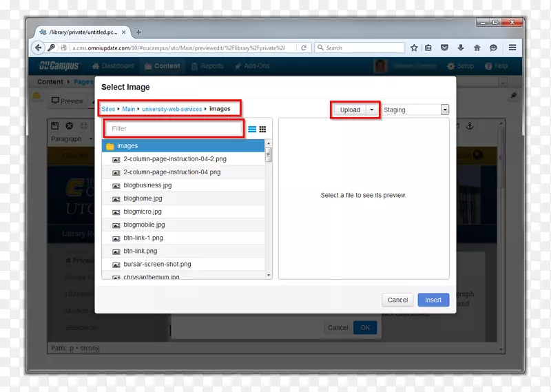Click in the Filter input field
This screenshot has width=551, height=392.
coord(174,128)
